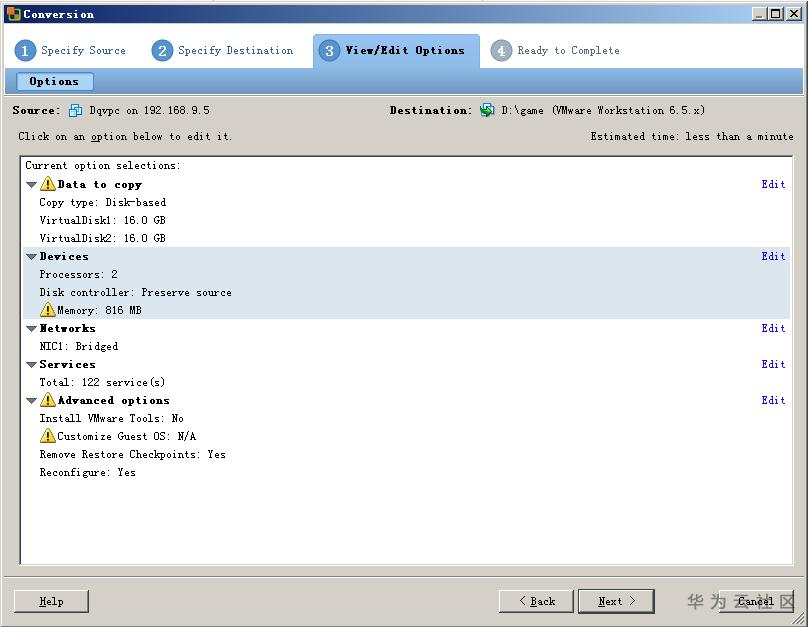The width and height of the screenshot is (808, 627).
Task: Go Back to previous step
Action: click(536, 601)
